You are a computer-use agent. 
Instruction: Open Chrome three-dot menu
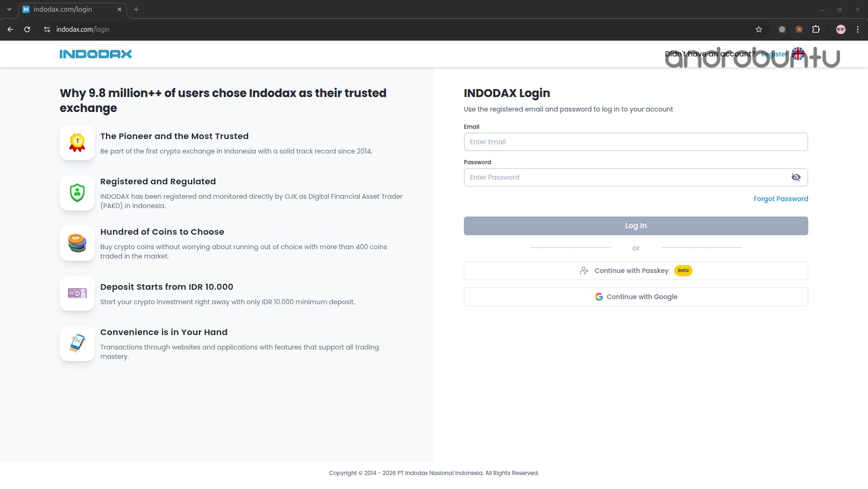tap(858, 29)
